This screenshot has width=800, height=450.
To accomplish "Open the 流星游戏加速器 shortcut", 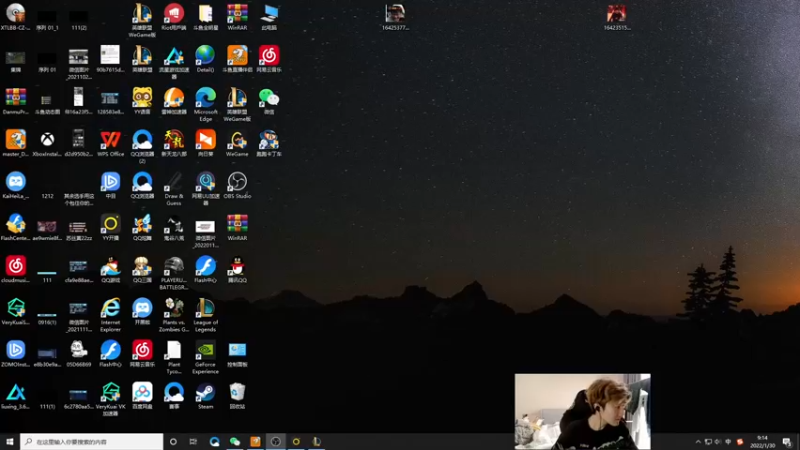I will tap(173, 62).
